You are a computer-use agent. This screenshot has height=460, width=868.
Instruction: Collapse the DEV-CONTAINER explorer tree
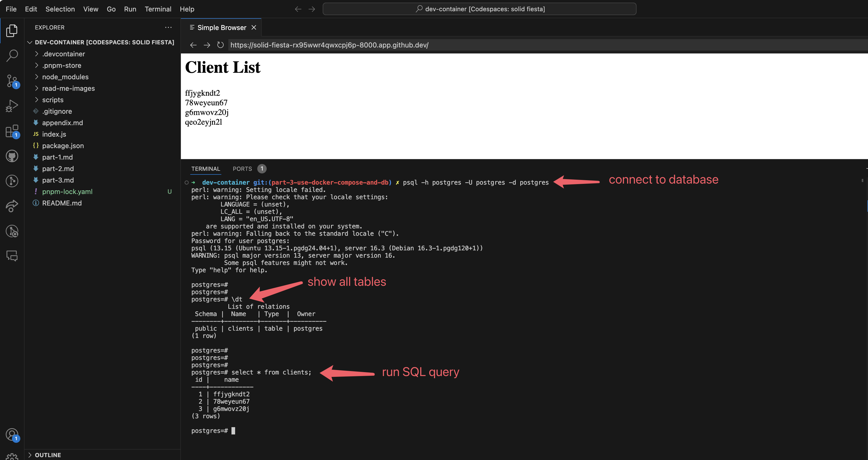tap(30, 42)
